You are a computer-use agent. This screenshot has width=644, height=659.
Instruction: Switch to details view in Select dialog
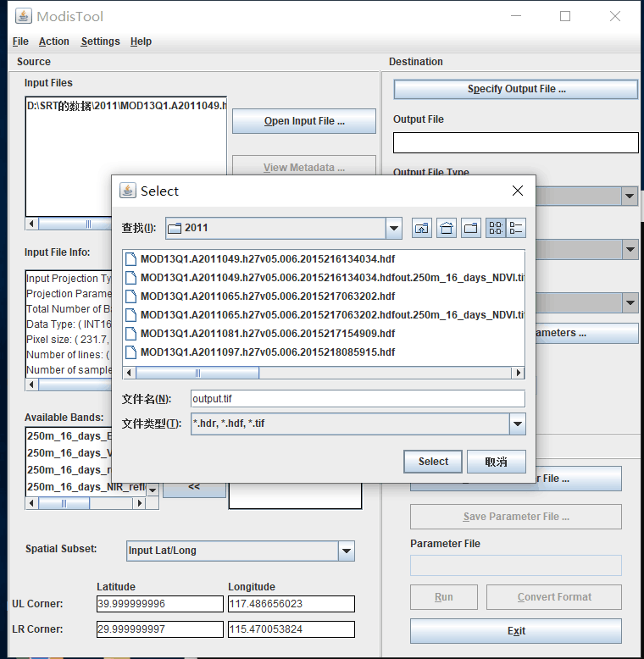coord(516,228)
